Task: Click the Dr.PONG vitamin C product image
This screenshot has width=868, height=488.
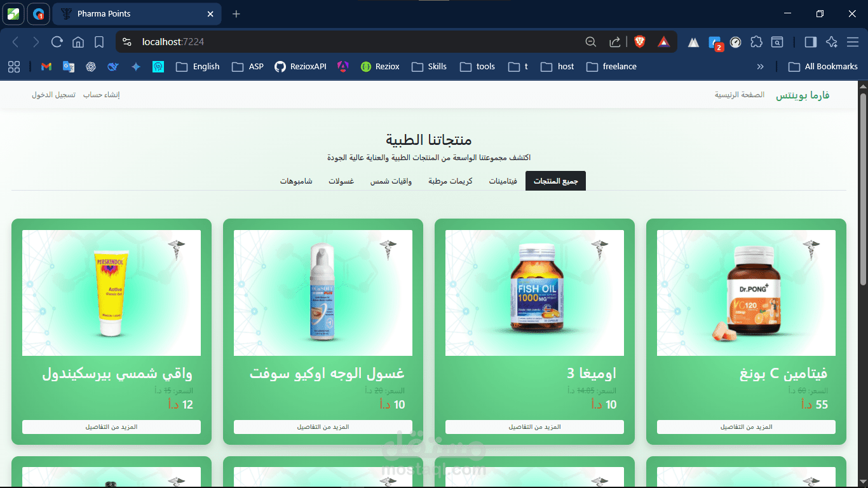Action: point(746,293)
